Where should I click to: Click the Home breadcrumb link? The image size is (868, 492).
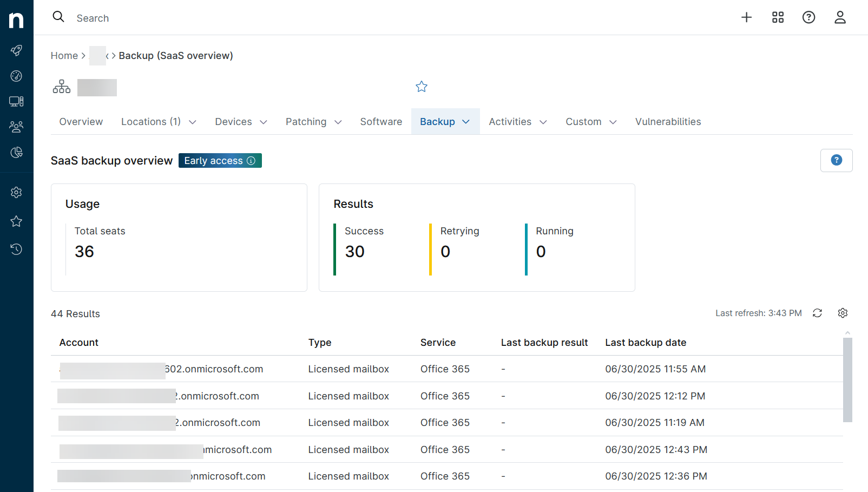[x=64, y=56]
